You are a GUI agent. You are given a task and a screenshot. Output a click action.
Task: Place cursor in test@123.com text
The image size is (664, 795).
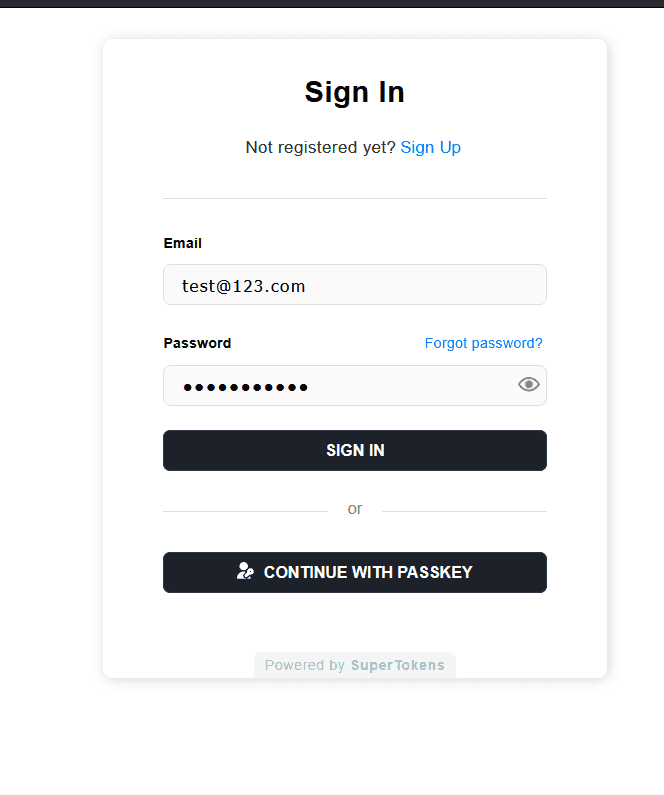[x=244, y=286]
